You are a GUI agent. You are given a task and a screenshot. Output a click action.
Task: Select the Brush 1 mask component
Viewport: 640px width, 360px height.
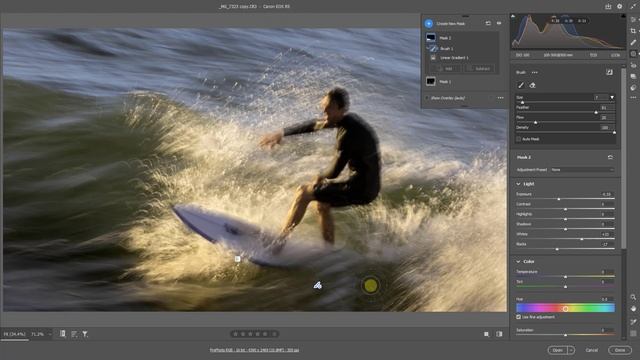tap(447, 49)
